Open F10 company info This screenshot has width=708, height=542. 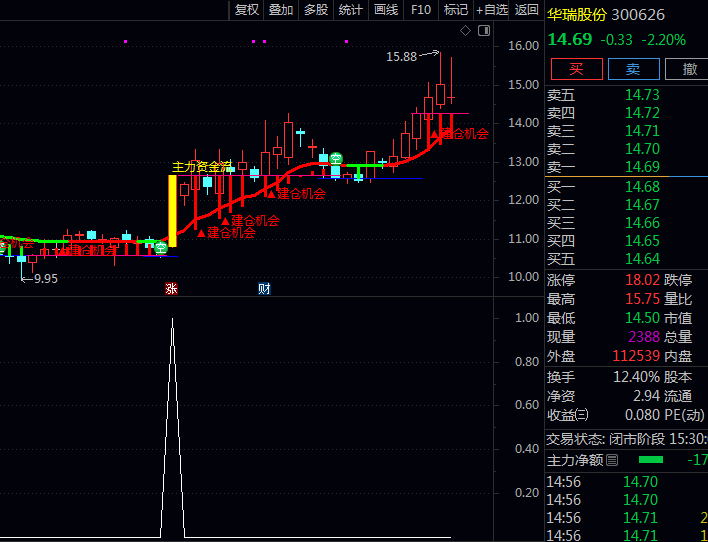[x=421, y=9]
